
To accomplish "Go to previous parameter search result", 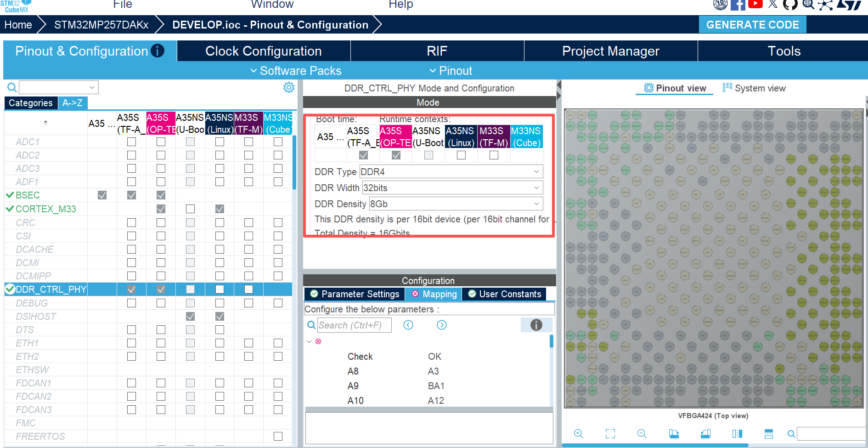I will [x=408, y=325].
